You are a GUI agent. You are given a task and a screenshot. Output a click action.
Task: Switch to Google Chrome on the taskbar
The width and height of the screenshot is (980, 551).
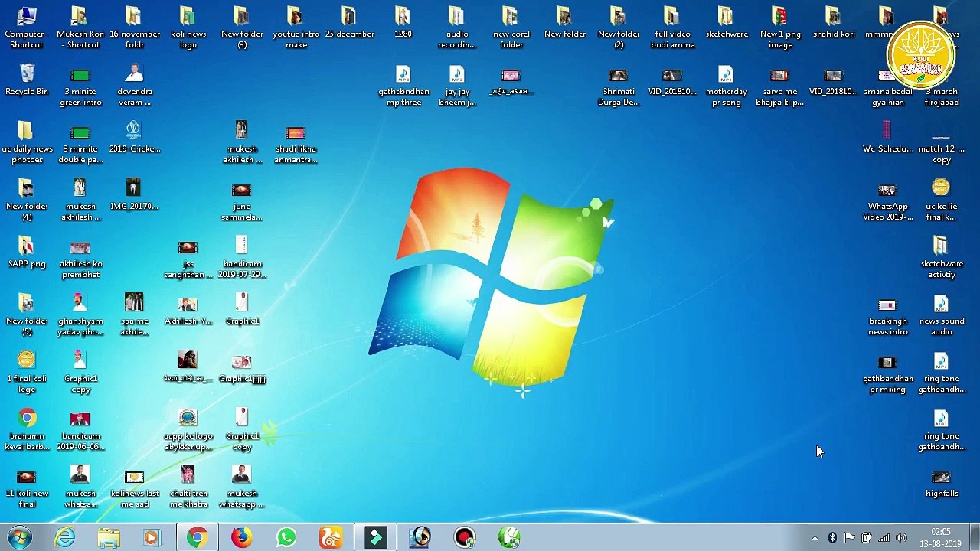(197, 537)
